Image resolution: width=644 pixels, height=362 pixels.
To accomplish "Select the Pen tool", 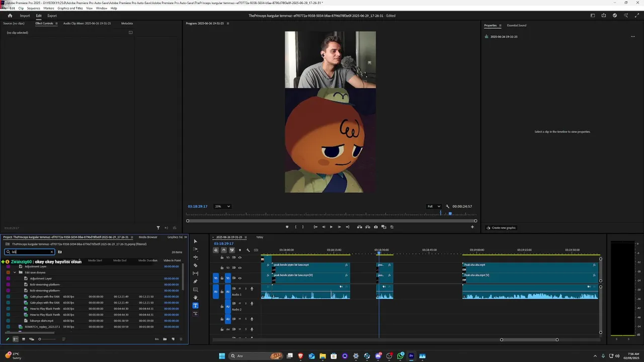I will (x=196, y=282).
